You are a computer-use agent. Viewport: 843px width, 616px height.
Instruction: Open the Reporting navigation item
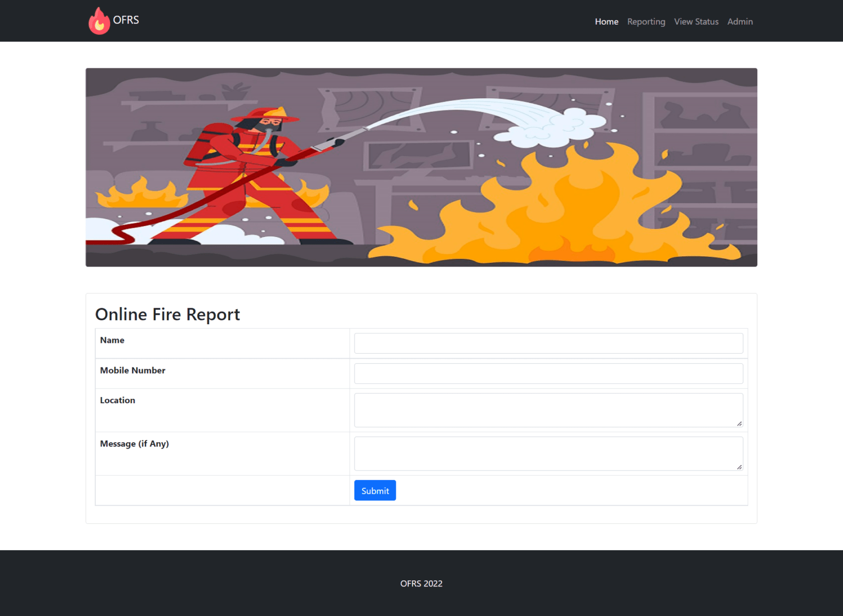pyautogui.click(x=646, y=21)
